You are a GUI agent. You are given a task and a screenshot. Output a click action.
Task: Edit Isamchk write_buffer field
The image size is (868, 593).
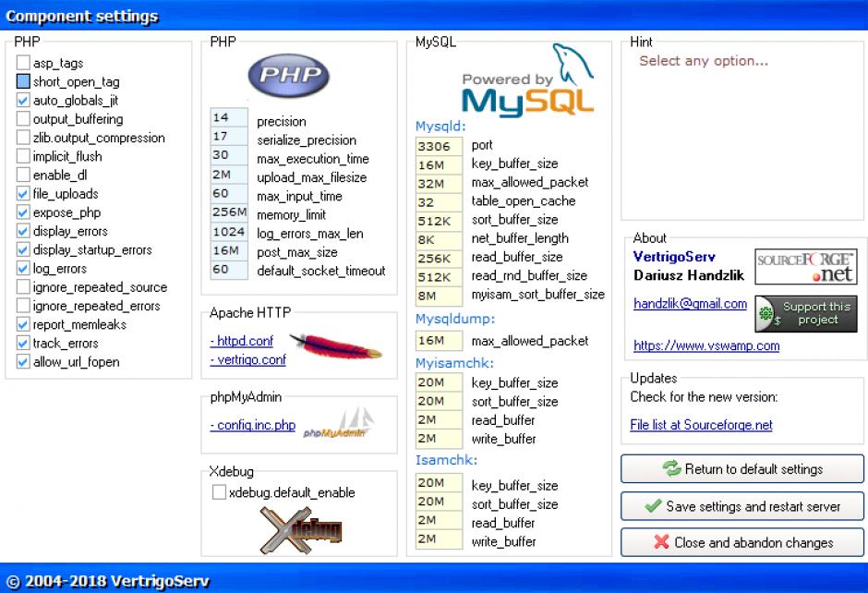(x=439, y=539)
